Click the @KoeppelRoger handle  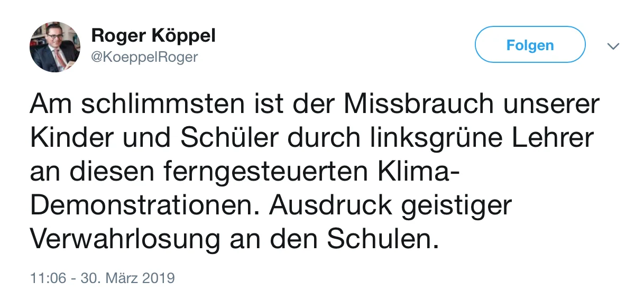click(144, 57)
